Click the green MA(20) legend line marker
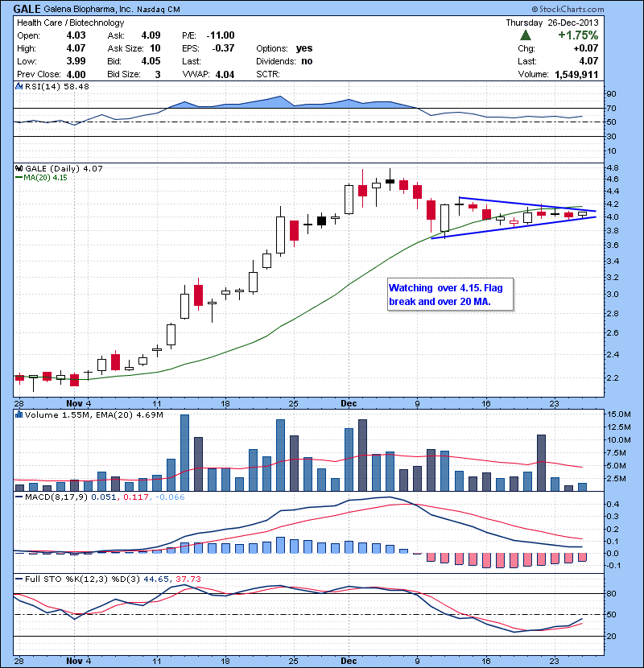Screen dimensions: 644x668 [x=19, y=178]
